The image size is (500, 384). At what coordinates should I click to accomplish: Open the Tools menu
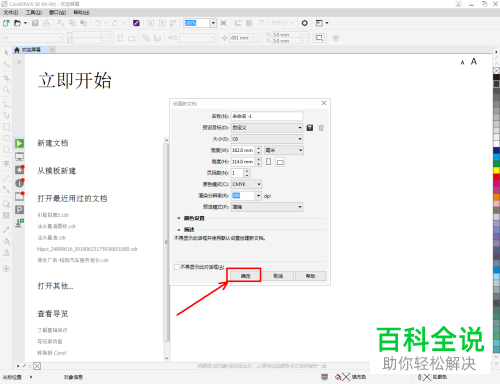[x=34, y=12]
